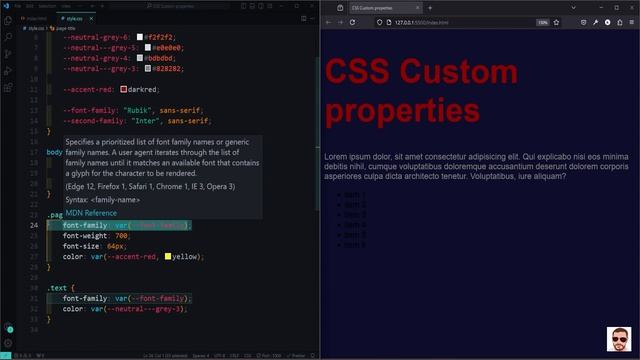Click the #e0e0e0 color swatch

[148, 48]
